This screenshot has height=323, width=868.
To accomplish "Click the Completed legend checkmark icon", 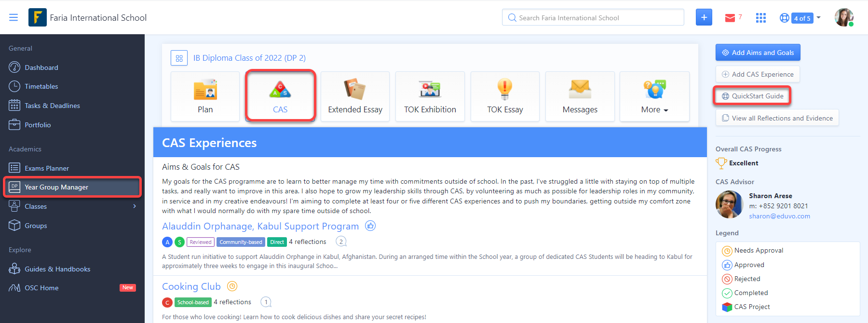I will (727, 293).
